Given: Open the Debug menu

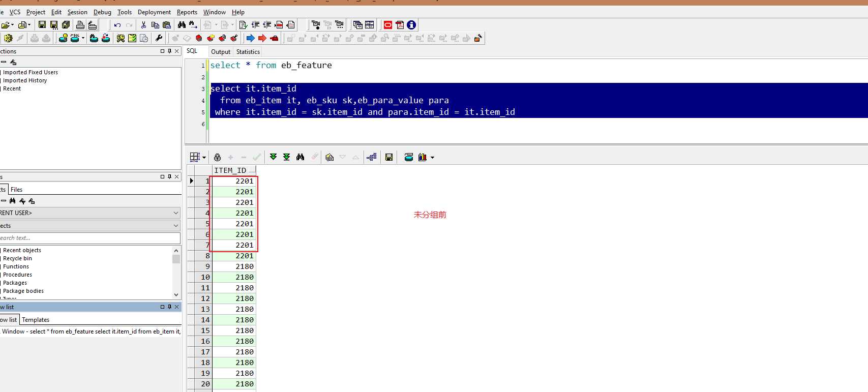Looking at the screenshot, I should pos(102,12).
